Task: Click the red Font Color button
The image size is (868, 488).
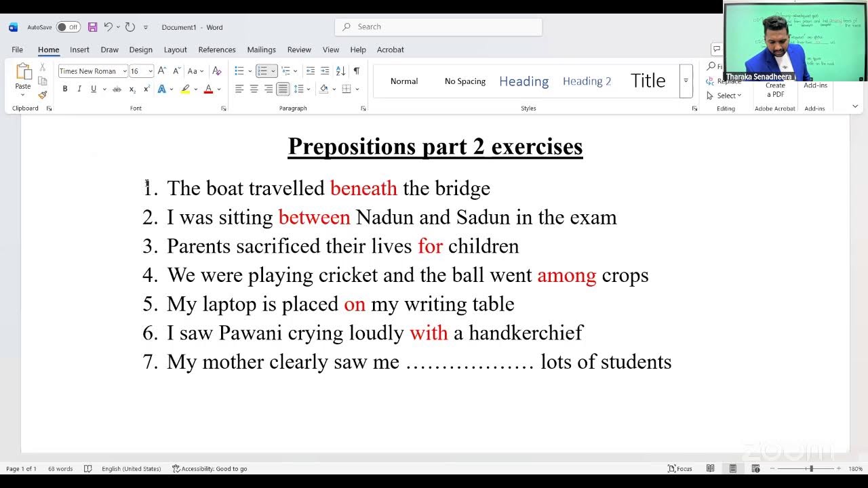Action: (x=208, y=89)
